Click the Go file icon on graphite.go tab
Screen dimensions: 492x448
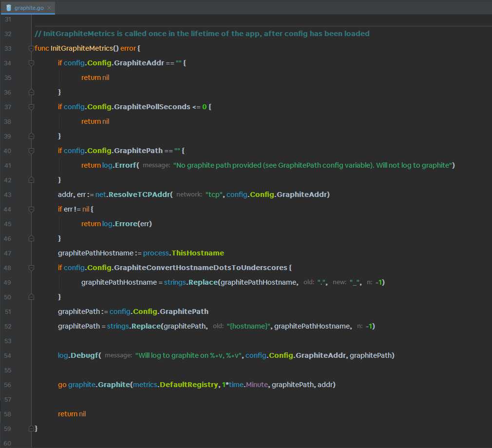click(9, 8)
